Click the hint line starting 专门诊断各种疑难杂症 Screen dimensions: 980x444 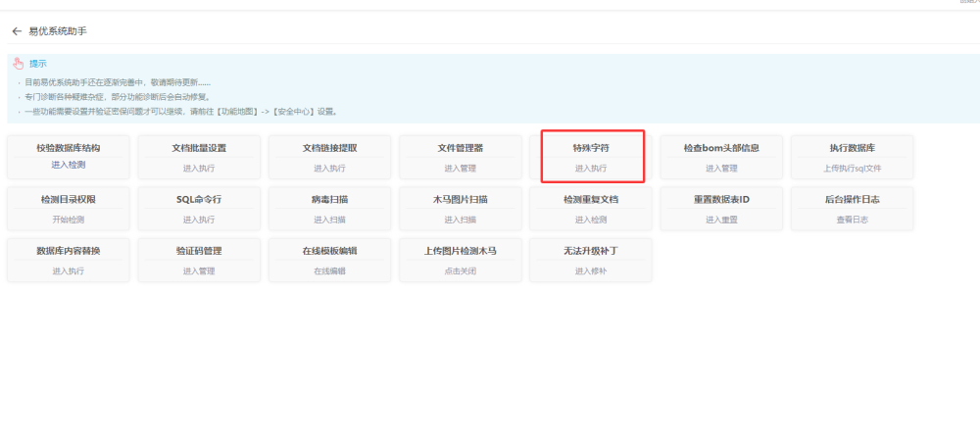119,97
